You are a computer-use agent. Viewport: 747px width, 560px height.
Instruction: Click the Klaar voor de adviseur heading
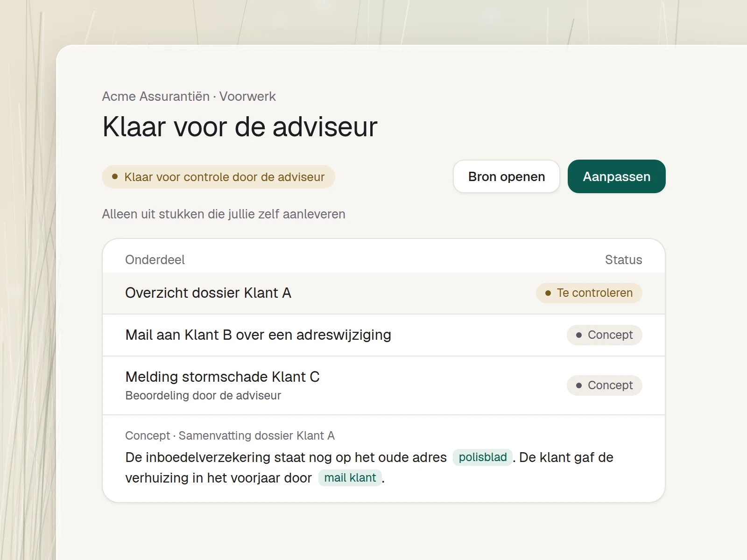[x=240, y=127]
